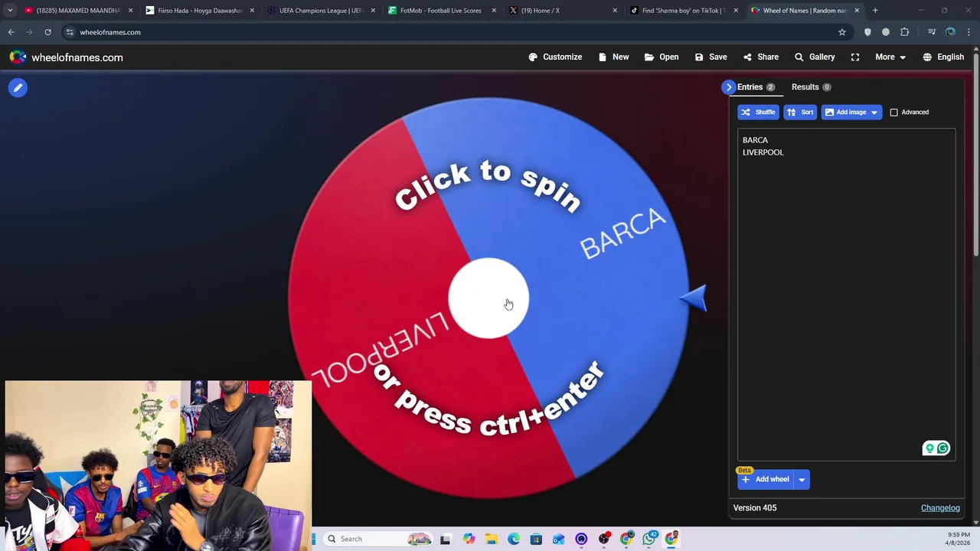The width and height of the screenshot is (980, 551).
Task: Switch to the Entries tab
Action: pyautogui.click(x=756, y=87)
